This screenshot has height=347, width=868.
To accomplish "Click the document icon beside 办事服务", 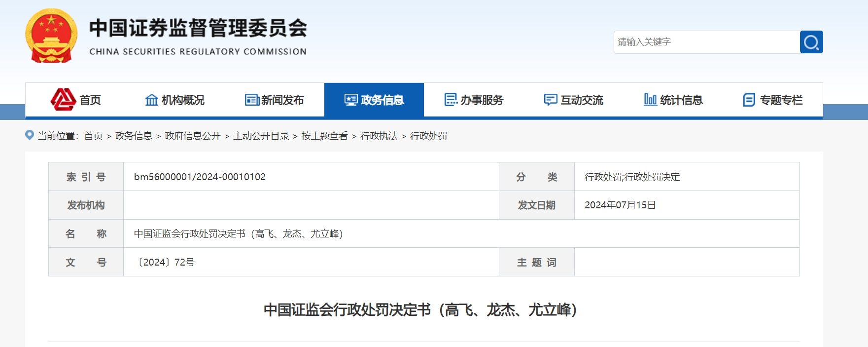I will pos(451,100).
